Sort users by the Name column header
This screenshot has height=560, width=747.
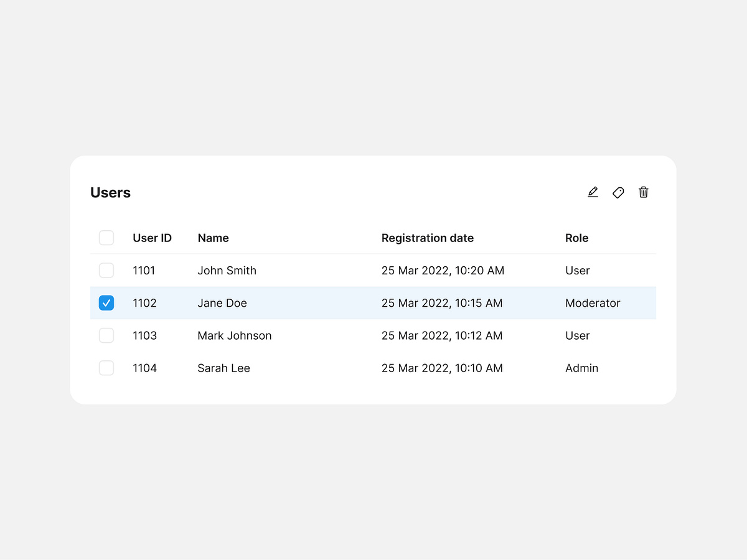tap(213, 238)
